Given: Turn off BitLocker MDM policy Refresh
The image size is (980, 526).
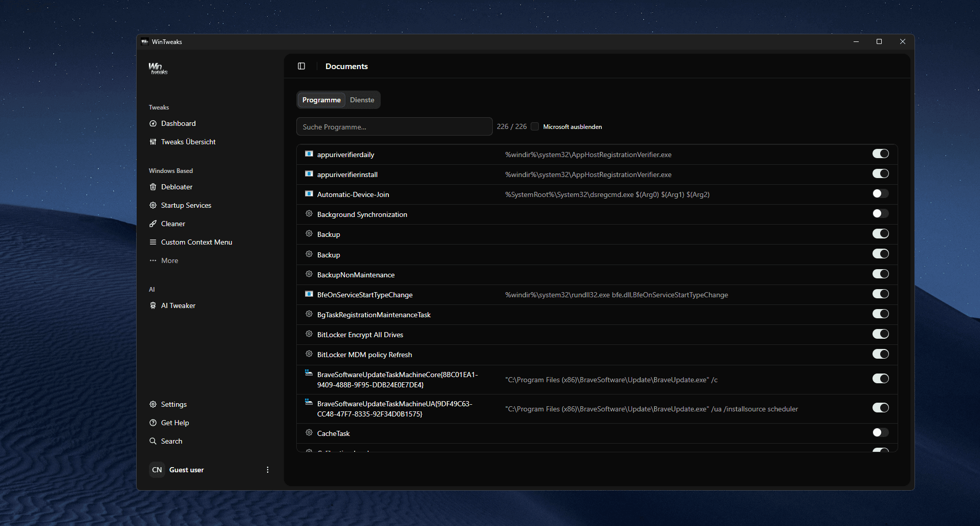Looking at the screenshot, I should point(880,354).
